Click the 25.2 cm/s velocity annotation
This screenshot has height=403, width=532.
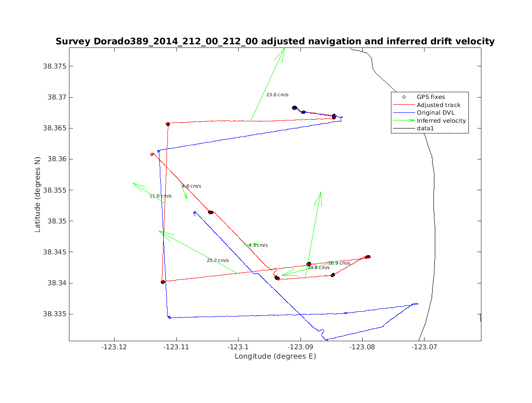click(218, 261)
